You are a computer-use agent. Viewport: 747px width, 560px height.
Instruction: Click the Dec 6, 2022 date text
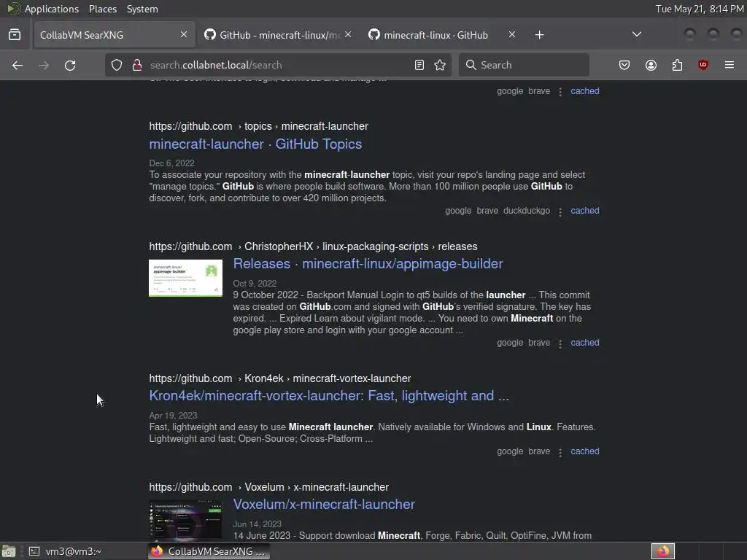(x=171, y=163)
